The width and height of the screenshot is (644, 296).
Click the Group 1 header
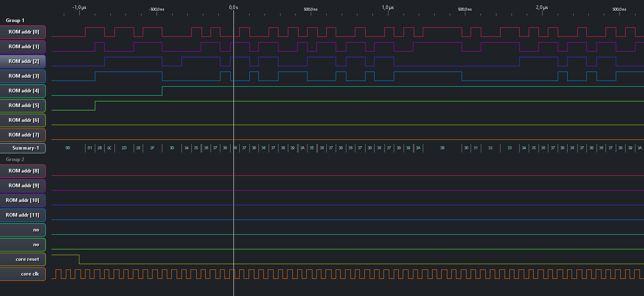pos(15,20)
